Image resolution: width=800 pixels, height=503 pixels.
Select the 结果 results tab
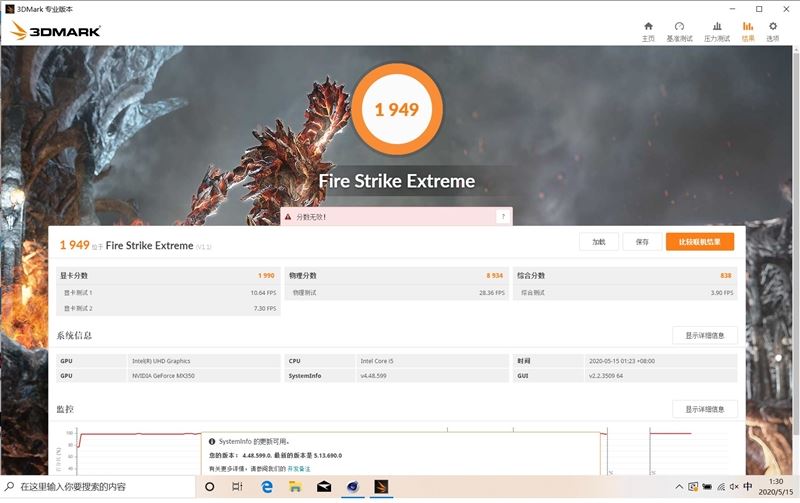(x=748, y=32)
